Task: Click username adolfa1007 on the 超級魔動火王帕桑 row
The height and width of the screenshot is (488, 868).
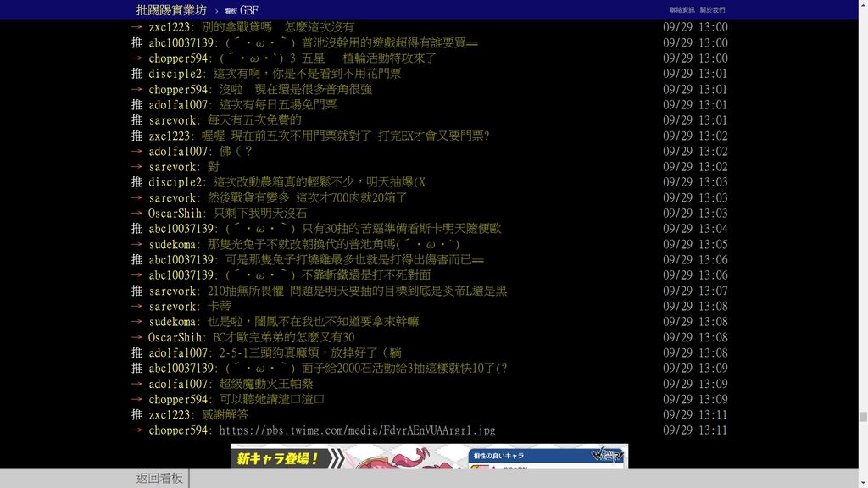Action: (178, 384)
